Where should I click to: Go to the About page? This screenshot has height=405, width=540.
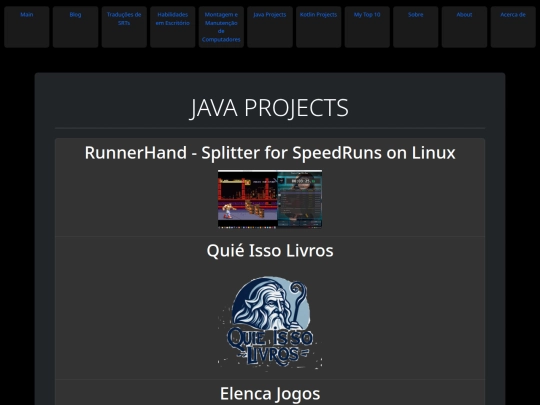[464, 14]
